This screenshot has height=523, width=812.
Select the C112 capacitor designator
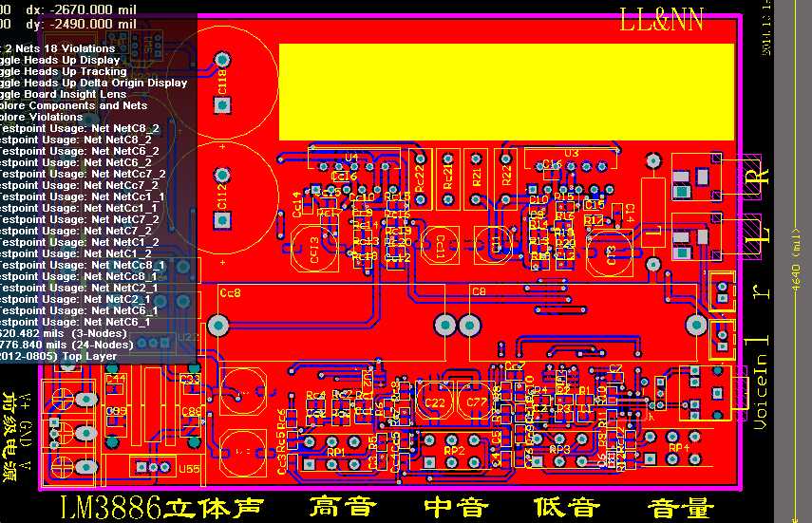pos(221,196)
